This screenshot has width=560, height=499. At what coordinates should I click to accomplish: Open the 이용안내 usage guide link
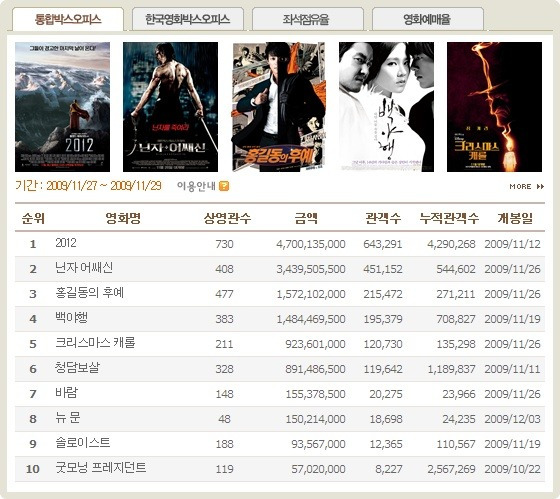[196, 186]
